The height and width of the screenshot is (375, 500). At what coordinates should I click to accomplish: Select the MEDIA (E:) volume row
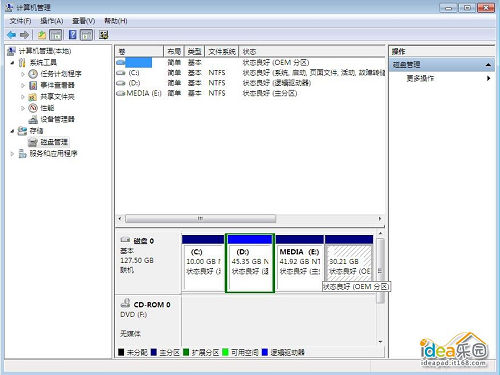pos(250,93)
